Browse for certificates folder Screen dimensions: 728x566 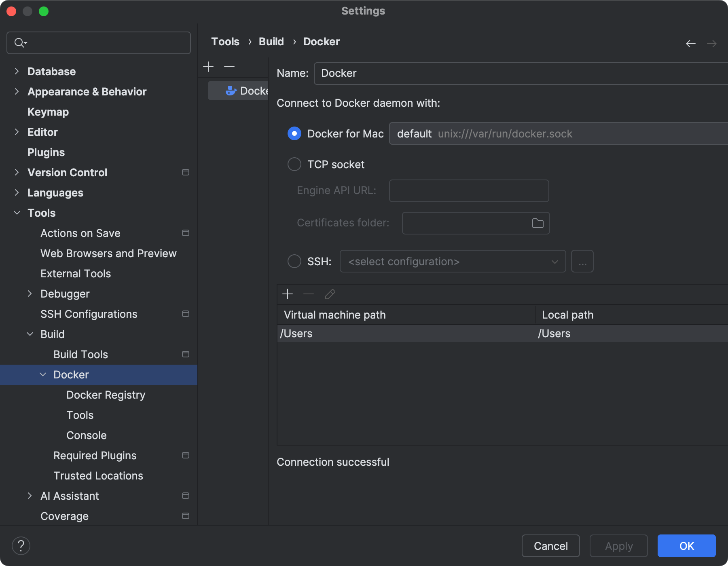point(538,223)
